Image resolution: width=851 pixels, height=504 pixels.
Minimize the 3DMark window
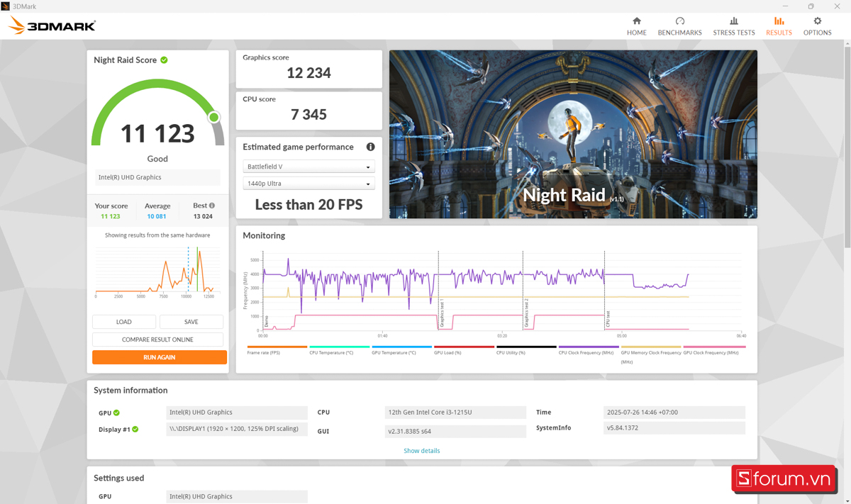pos(785,6)
